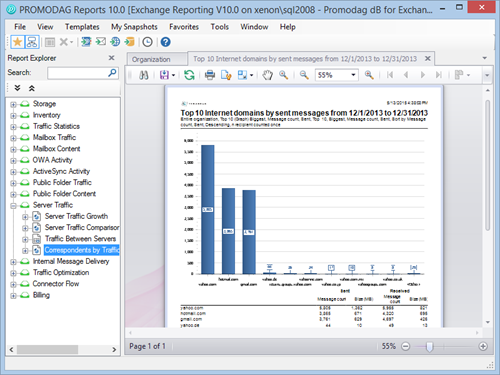Expand the Storage tree node
This screenshot has width=500, height=375.
click(x=13, y=104)
